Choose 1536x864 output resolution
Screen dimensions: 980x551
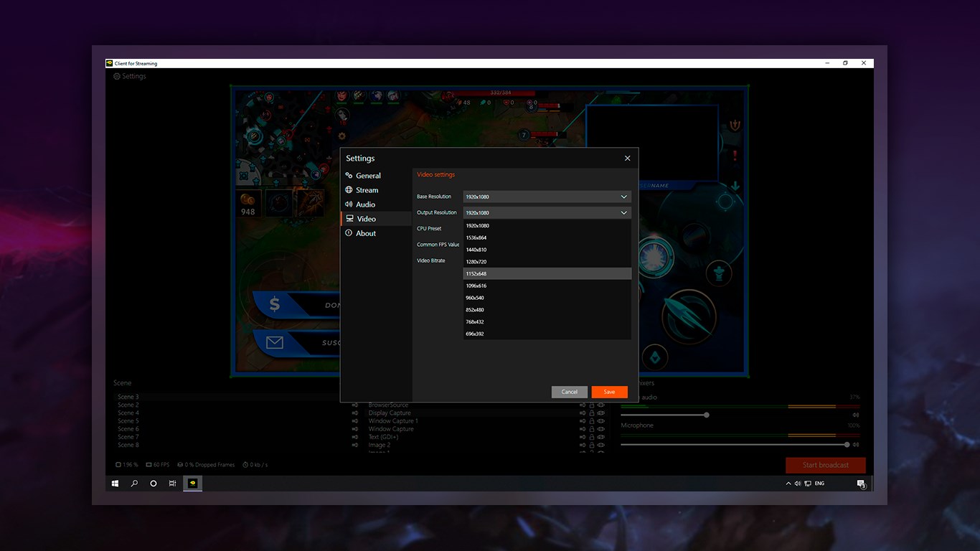547,237
